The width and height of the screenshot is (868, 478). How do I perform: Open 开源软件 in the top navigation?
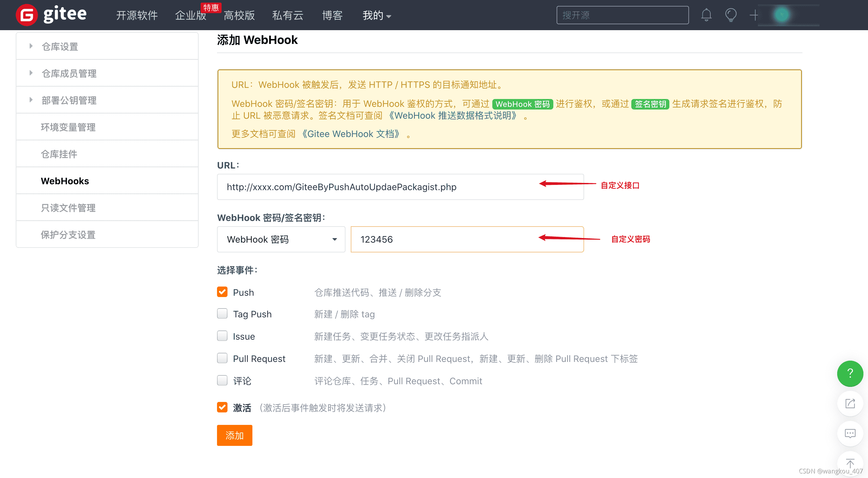point(136,15)
